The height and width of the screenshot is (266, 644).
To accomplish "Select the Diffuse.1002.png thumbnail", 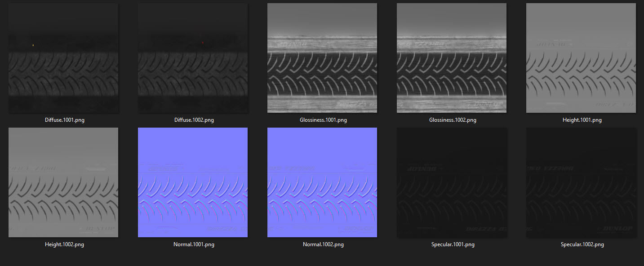I will pyautogui.click(x=193, y=58).
